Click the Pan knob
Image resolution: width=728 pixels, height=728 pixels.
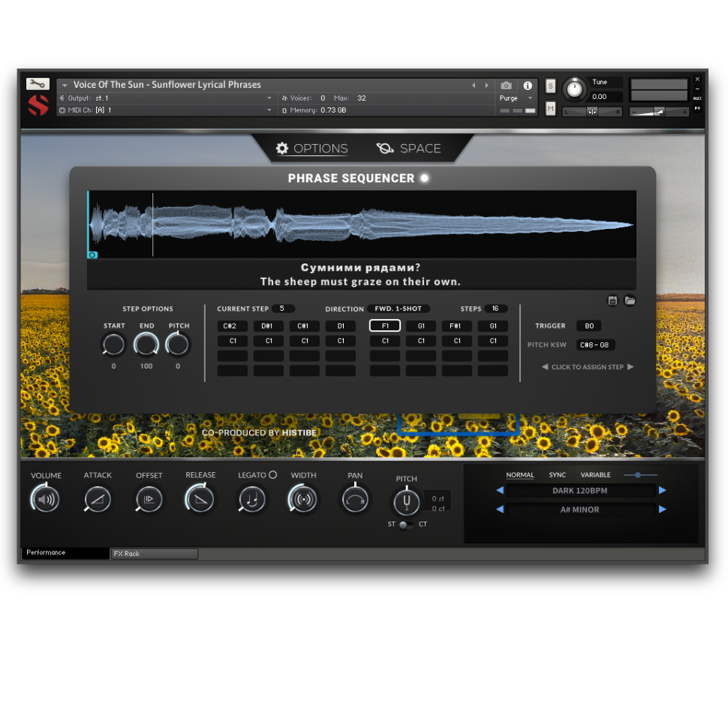[355, 499]
